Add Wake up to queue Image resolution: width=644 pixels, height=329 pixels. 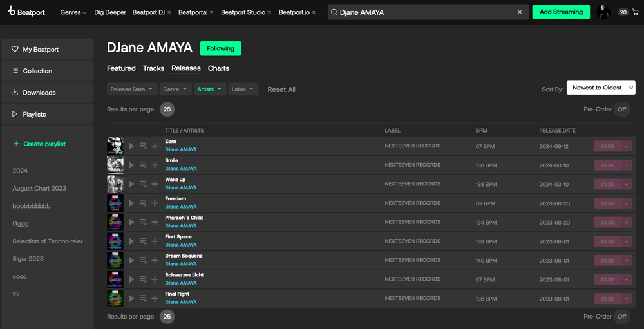143,184
